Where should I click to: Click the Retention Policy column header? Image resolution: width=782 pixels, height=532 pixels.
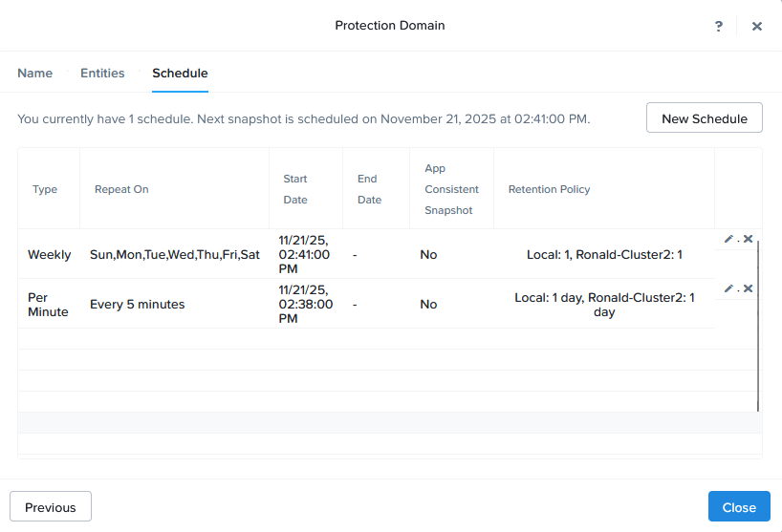point(549,189)
